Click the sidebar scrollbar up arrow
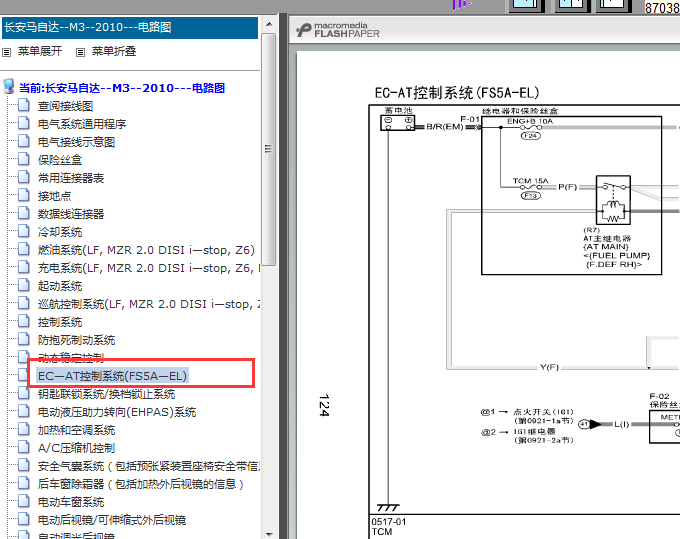 (269, 24)
